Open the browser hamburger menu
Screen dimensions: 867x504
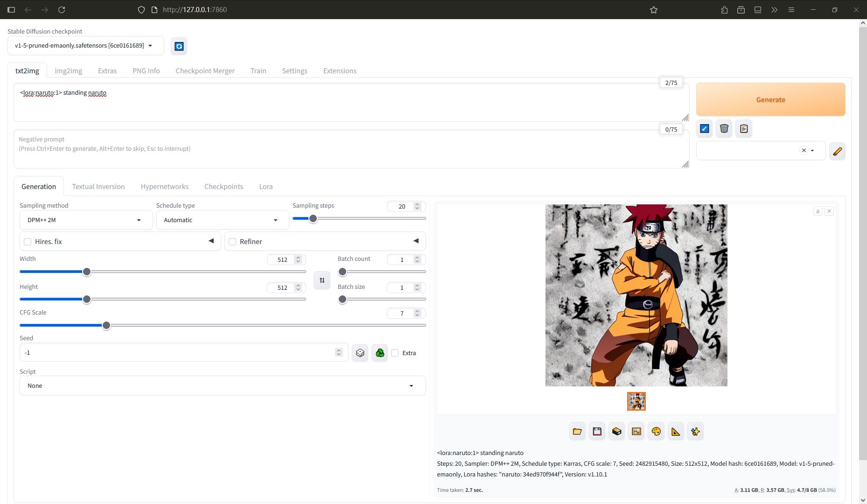pos(791,10)
